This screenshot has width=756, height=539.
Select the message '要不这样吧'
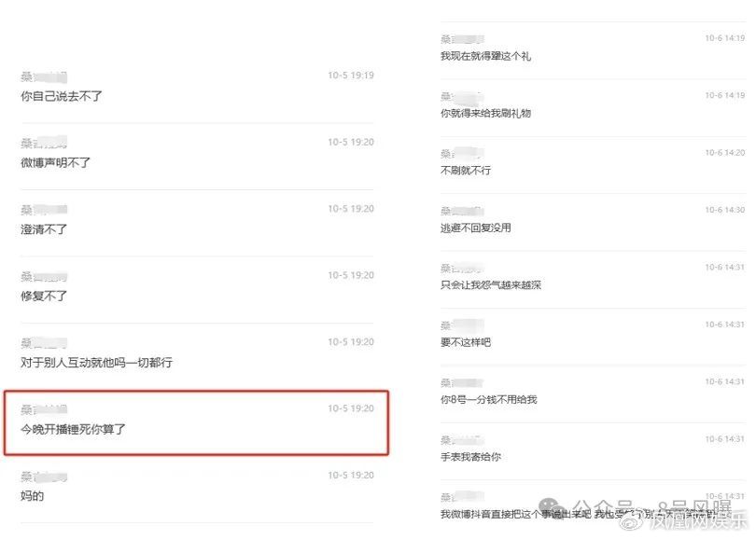pos(466,342)
